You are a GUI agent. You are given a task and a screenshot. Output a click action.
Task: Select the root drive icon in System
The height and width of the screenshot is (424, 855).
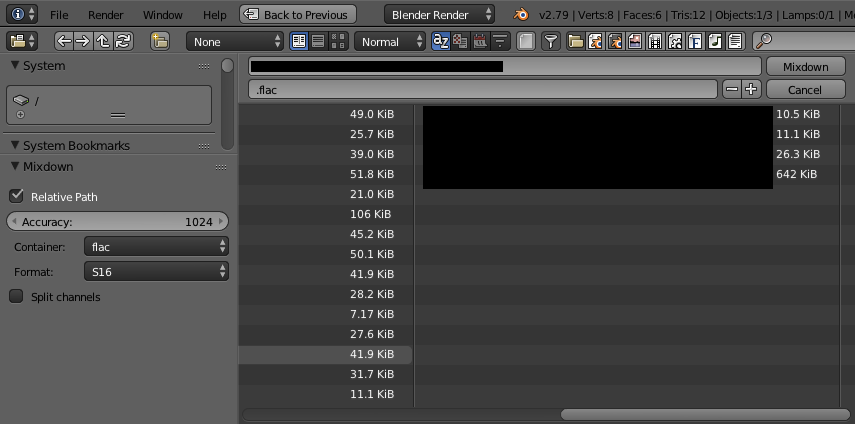pyautogui.click(x=21, y=100)
